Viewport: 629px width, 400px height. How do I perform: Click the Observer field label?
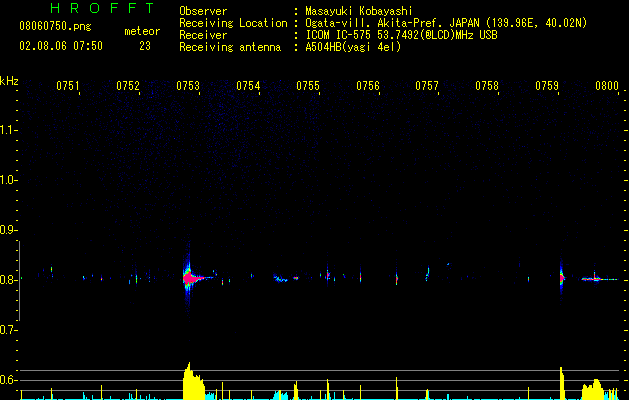tap(203, 11)
